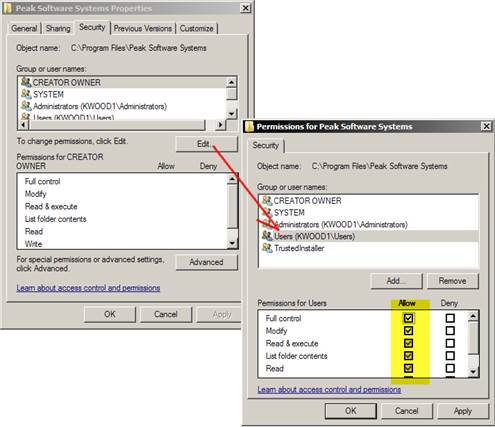Switch to the Customize tab

click(197, 28)
